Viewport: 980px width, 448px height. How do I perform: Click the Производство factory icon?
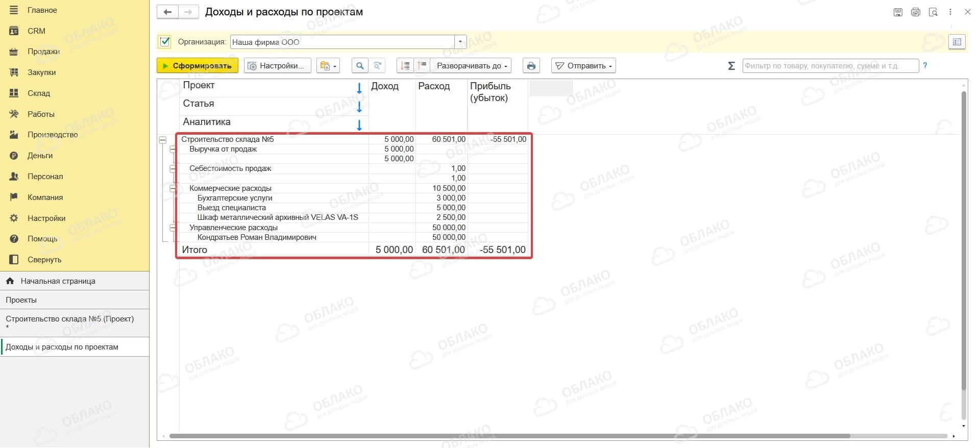[x=14, y=135]
